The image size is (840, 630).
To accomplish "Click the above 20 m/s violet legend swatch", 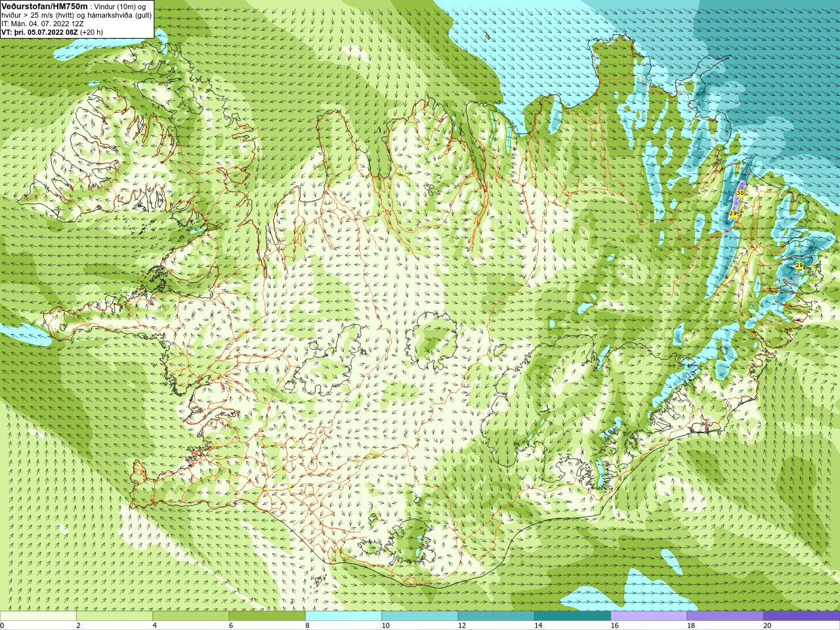I will (x=801, y=616).
